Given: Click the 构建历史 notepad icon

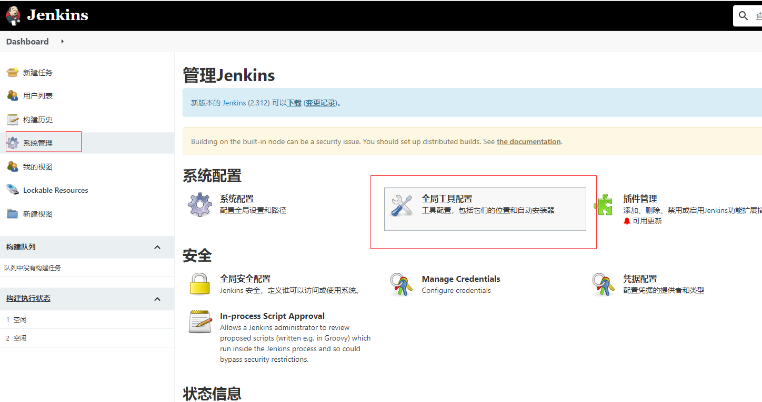Looking at the screenshot, I should click(12, 119).
